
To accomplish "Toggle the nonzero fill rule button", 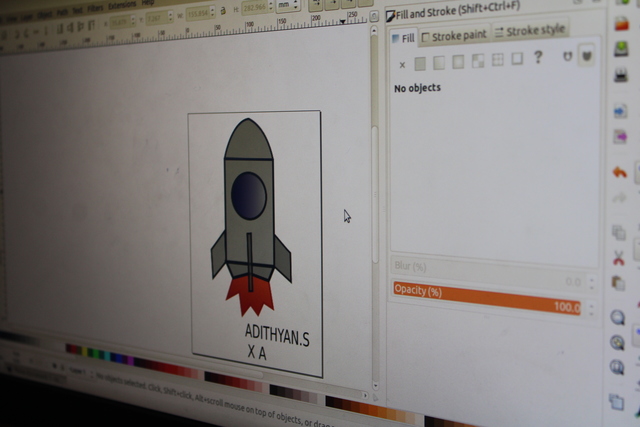I will pos(586,55).
